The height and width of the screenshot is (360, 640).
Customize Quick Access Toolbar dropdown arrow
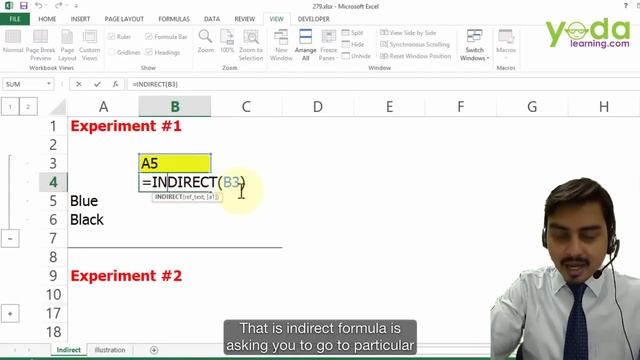[76, 6]
